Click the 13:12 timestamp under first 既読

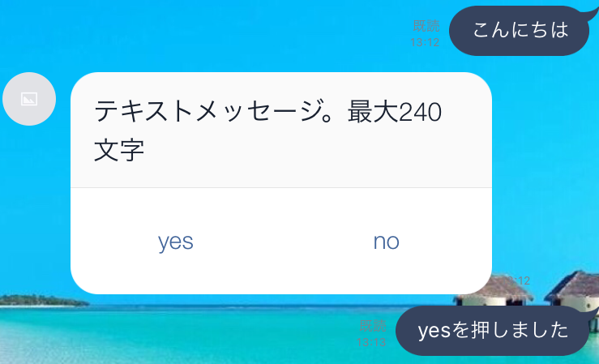pos(425,42)
